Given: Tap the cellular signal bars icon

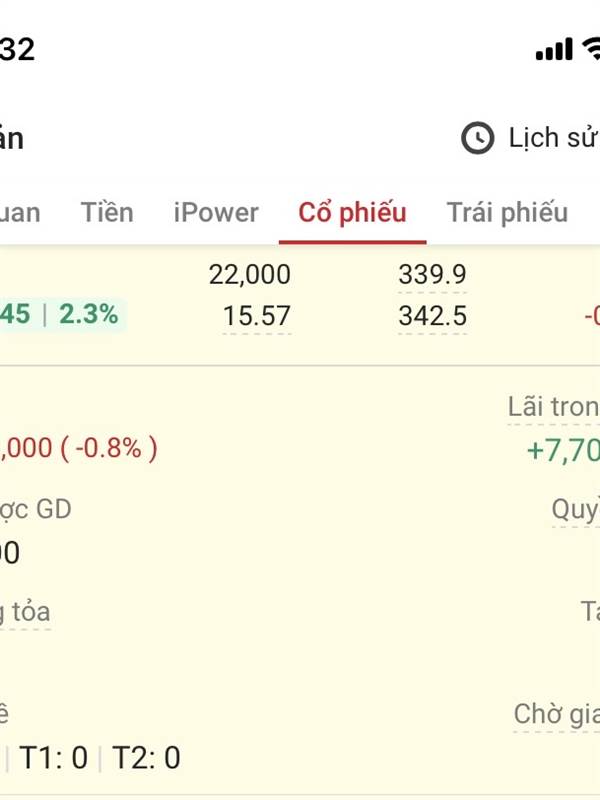Looking at the screenshot, I should 554,49.
